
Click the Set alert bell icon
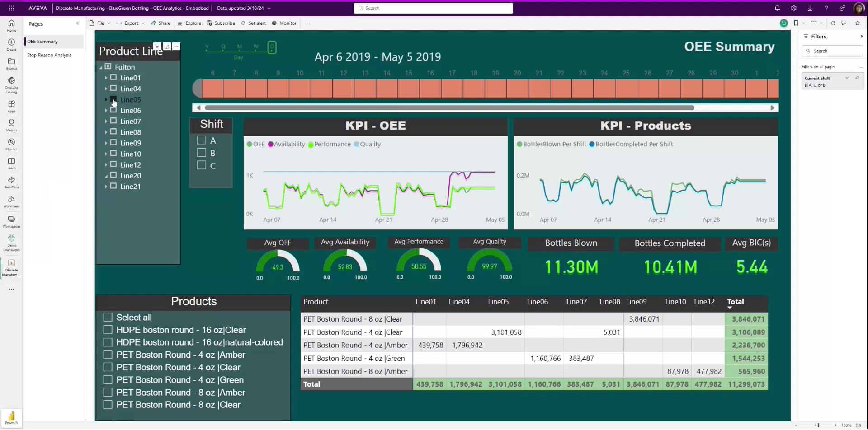click(x=244, y=23)
